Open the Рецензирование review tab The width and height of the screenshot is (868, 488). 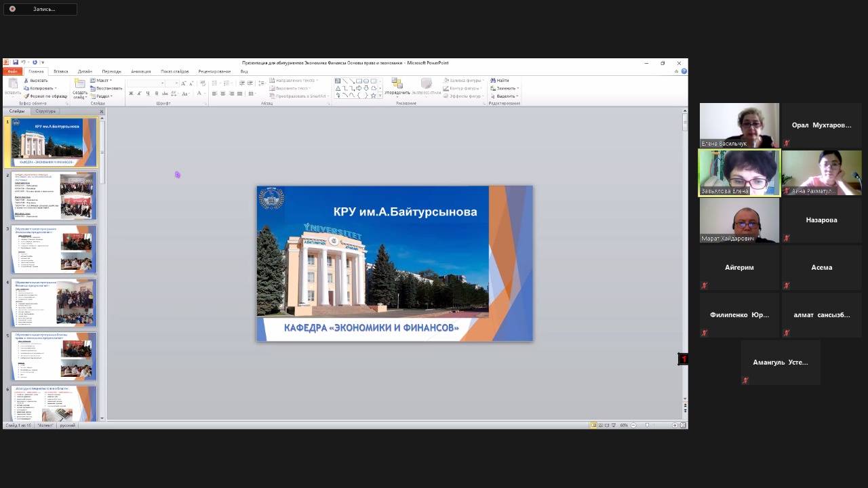214,71
